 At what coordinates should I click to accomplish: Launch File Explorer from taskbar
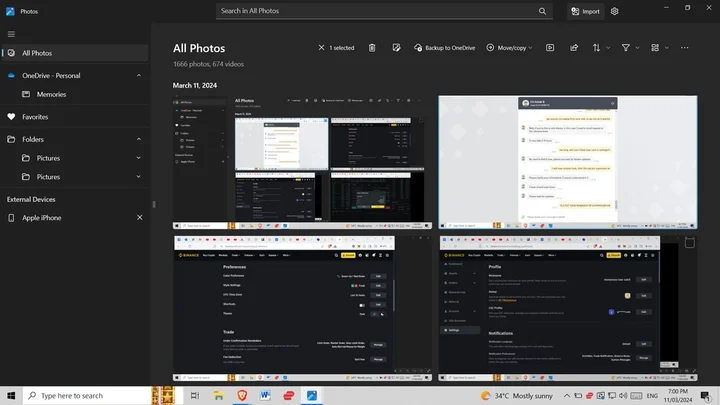[219, 395]
